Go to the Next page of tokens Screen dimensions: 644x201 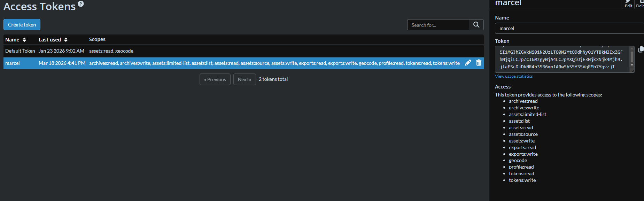point(245,79)
